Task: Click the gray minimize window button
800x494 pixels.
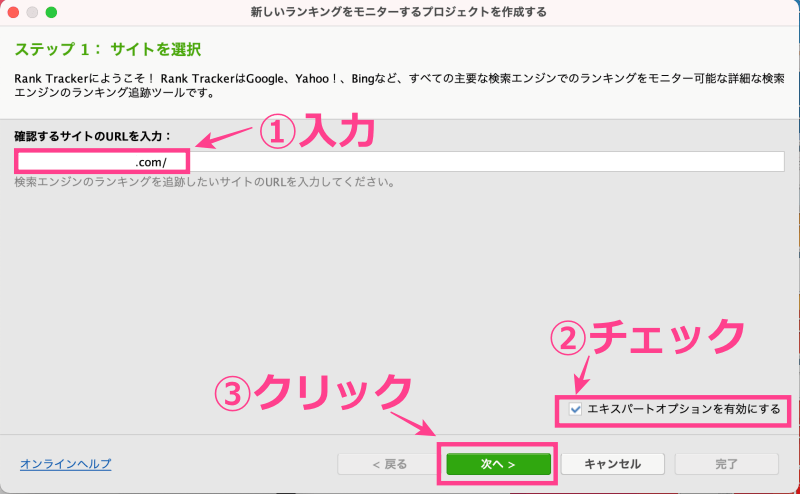Action: coord(32,12)
